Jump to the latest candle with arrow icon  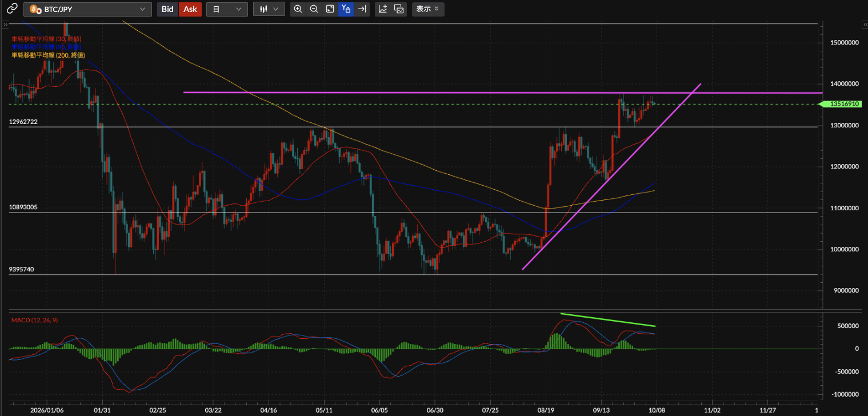(362, 9)
